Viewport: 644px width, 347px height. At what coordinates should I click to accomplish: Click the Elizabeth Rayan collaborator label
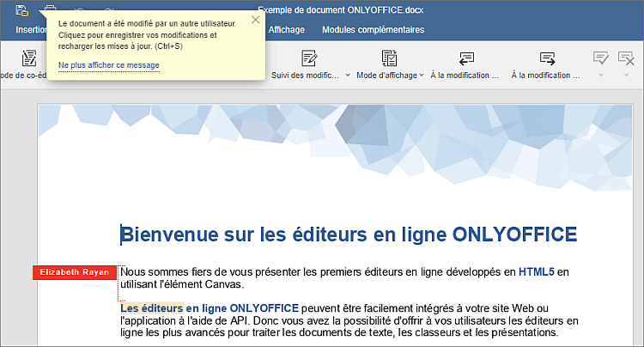[x=74, y=272]
